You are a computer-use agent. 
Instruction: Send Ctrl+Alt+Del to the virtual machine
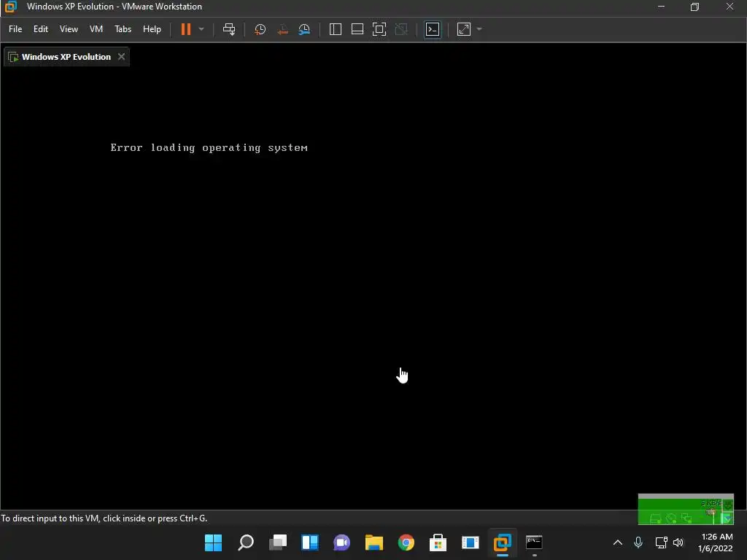point(229,29)
